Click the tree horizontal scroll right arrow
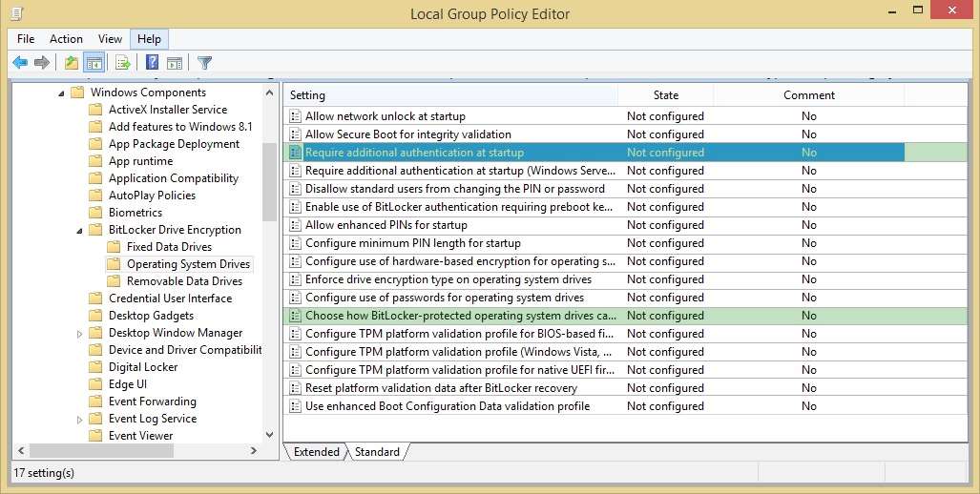 tap(254, 450)
